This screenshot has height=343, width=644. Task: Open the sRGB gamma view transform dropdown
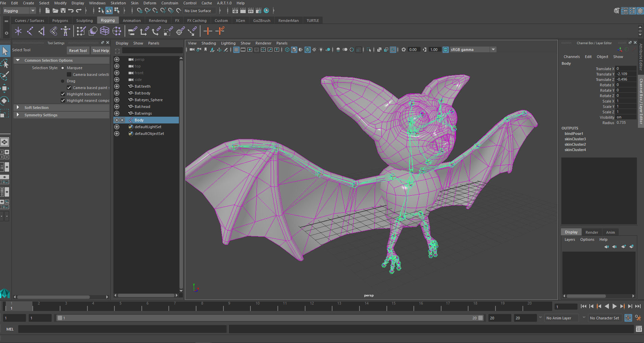(x=473, y=50)
